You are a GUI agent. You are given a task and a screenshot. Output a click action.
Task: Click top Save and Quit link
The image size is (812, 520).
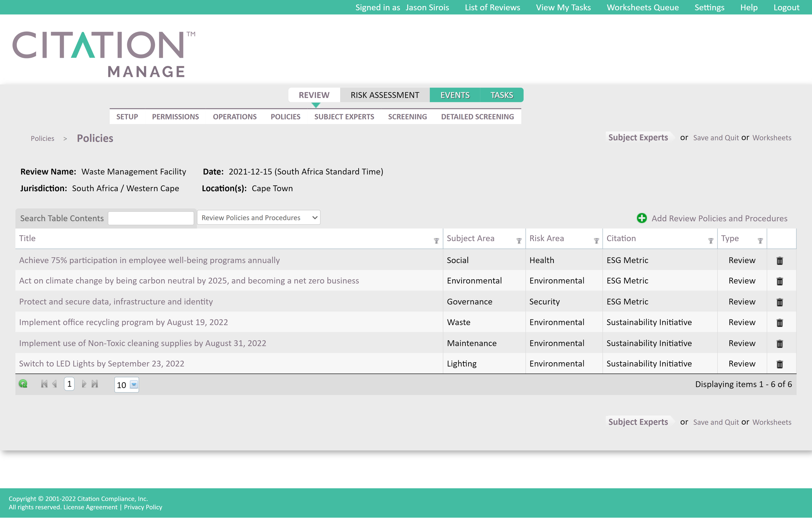(716, 138)
